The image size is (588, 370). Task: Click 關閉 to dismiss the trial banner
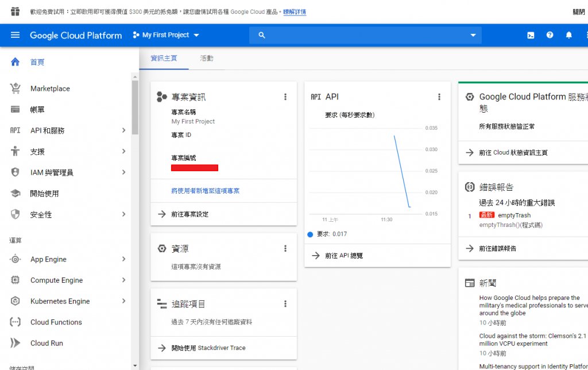click(x=579, y=12)
